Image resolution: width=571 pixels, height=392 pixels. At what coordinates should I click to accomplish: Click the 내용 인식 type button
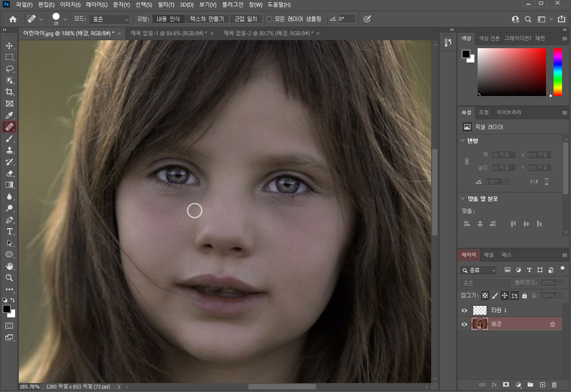pos(168,19)
